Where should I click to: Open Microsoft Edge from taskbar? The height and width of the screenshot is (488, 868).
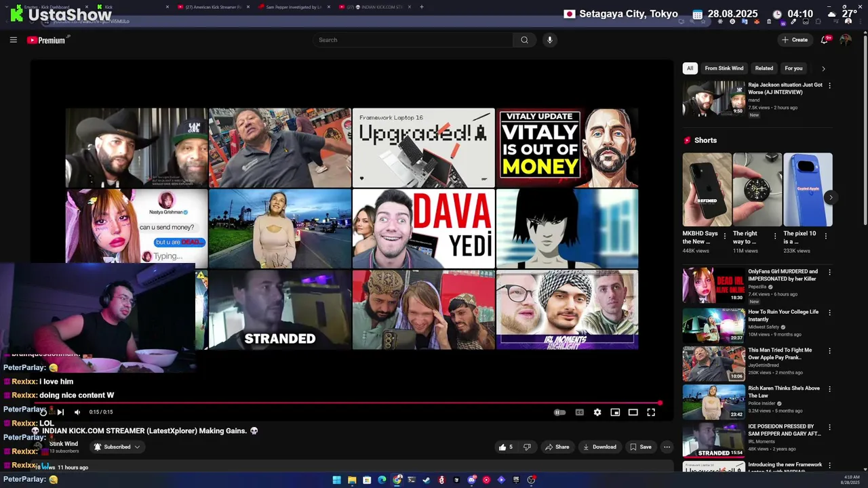tap(382, 480)
